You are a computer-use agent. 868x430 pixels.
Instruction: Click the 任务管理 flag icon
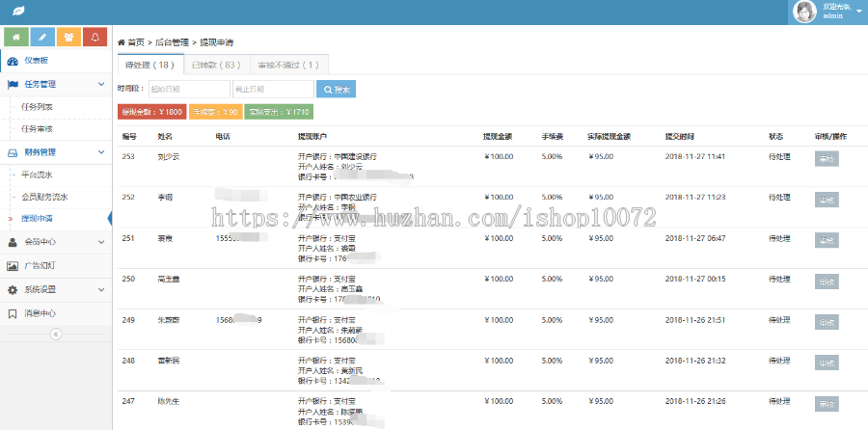pos(13,84)
